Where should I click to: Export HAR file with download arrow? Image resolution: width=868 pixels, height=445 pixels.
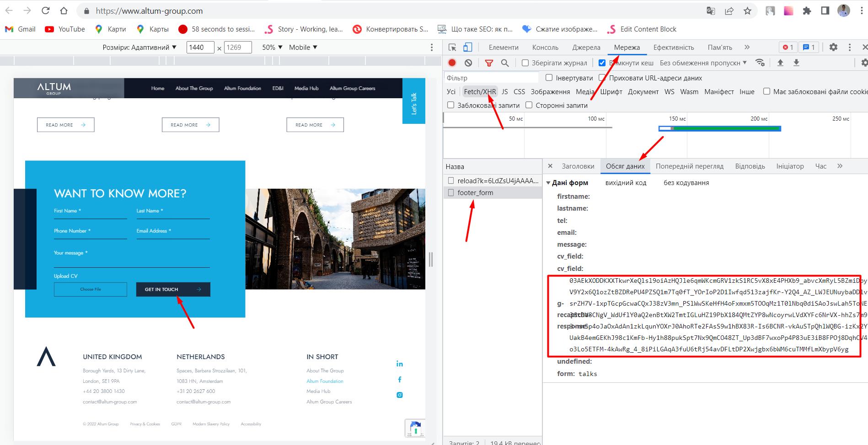[796, 63]
